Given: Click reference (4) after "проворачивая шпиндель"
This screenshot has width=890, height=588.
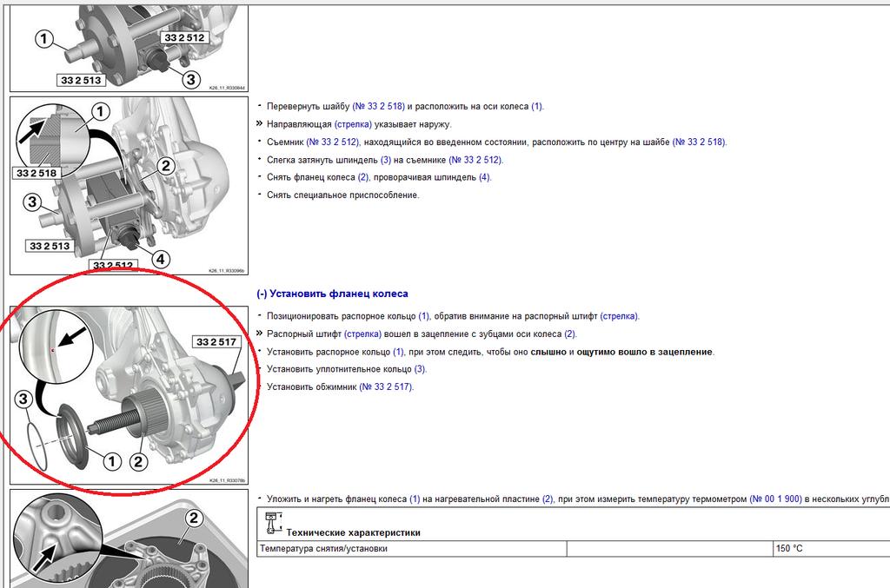Looking at the screenshot, I should click(x=485, y=177).
